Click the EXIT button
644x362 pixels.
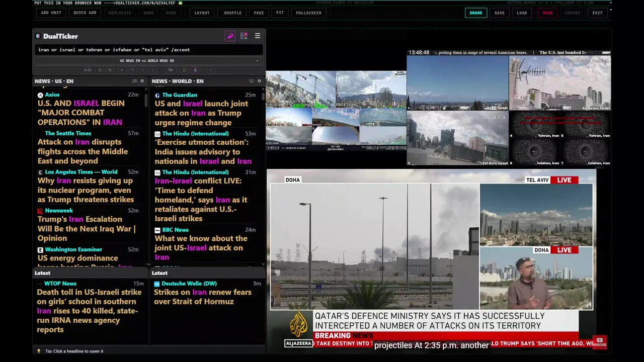point(597,13)
